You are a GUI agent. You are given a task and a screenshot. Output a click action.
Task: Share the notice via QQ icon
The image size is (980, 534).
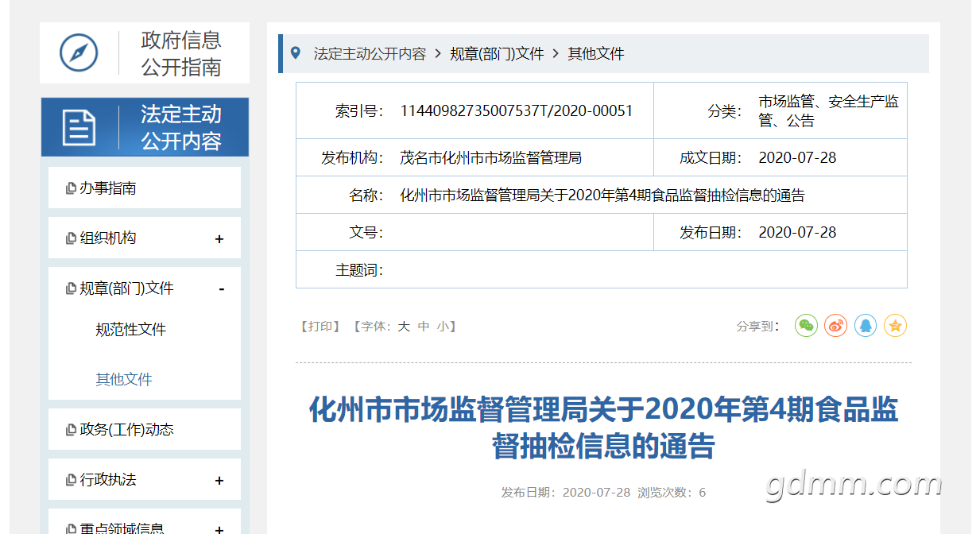(866, 326)
